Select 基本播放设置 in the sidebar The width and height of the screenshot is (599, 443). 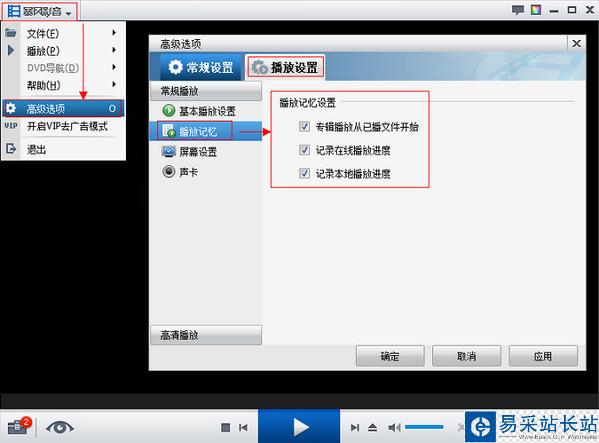point(206,111)
